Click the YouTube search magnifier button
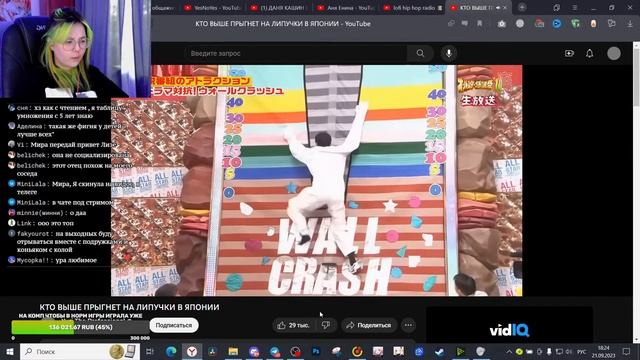Viewport: 640px width, 360px height. point(420,53)
